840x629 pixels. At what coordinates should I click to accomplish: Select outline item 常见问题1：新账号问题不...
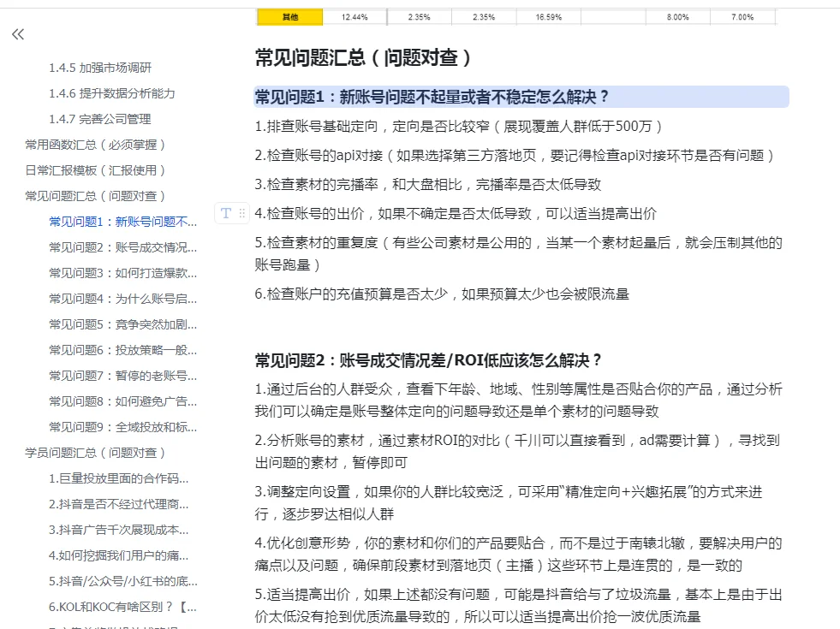pos(123,223)
